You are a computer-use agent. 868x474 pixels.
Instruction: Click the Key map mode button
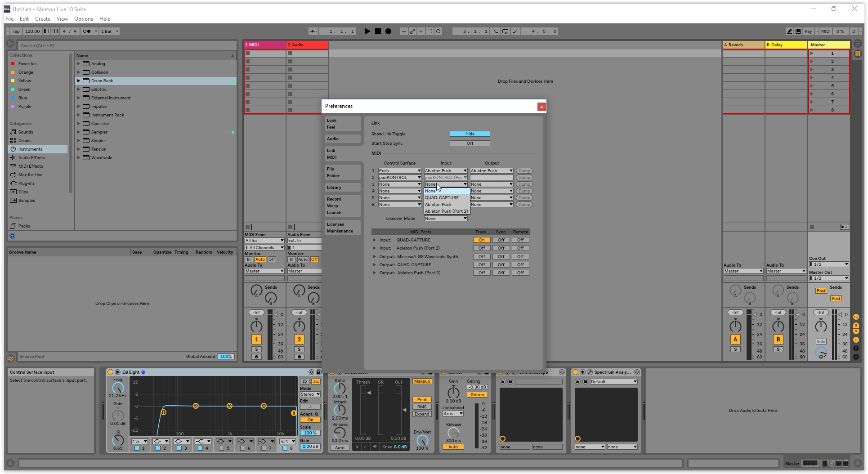808,31
